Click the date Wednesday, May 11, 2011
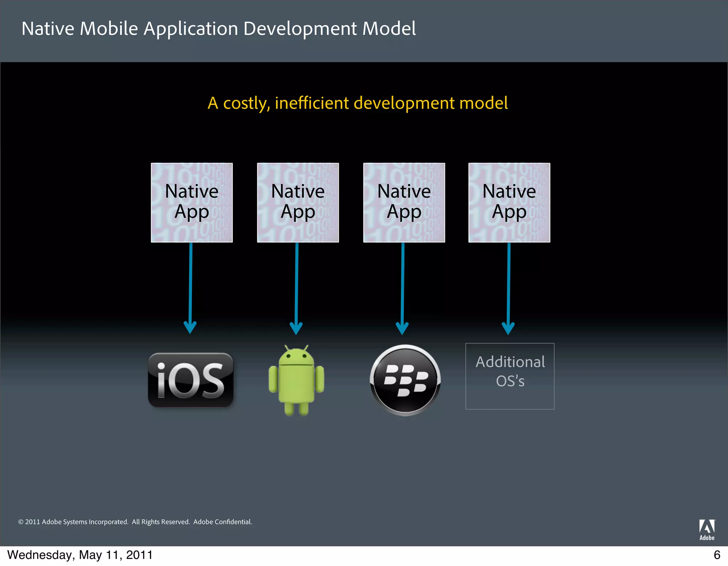This screenshot has width=728, height=566. pos(80,555)
